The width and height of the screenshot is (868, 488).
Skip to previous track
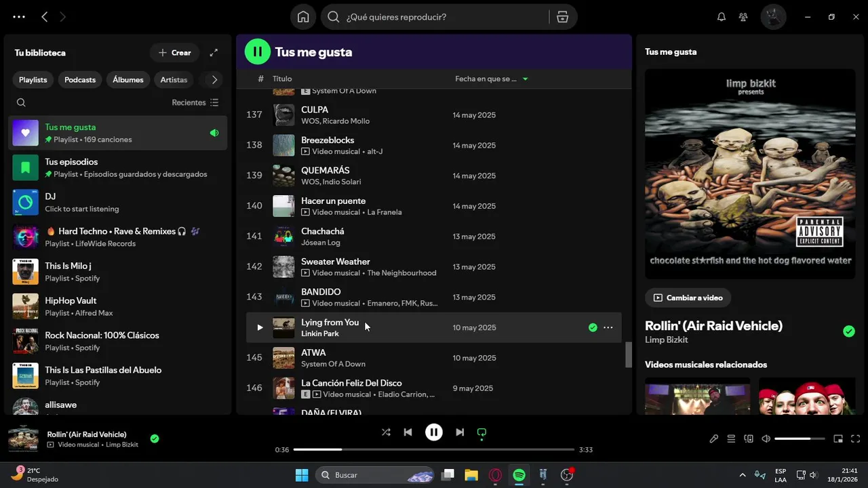pyautogui.click(x=408, y=432)
